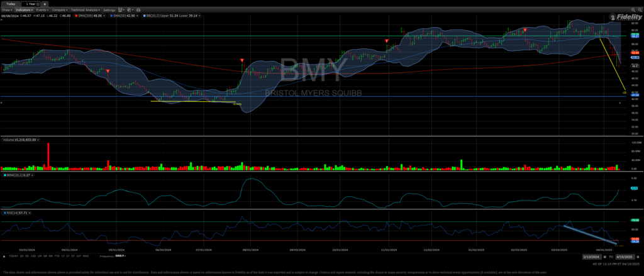This screenshot has height=276, width=644.
Task: Collapse the timeframe bar with up arrow
Action: (4, 257)
